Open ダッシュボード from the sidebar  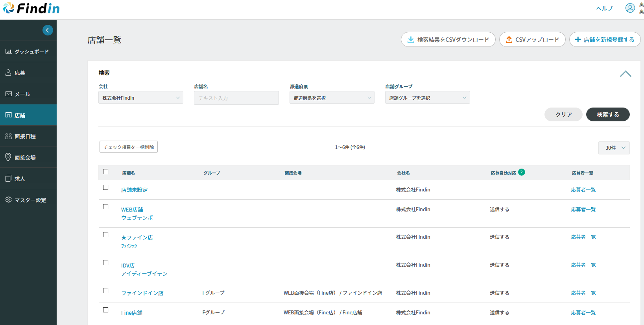click(28, 52)
